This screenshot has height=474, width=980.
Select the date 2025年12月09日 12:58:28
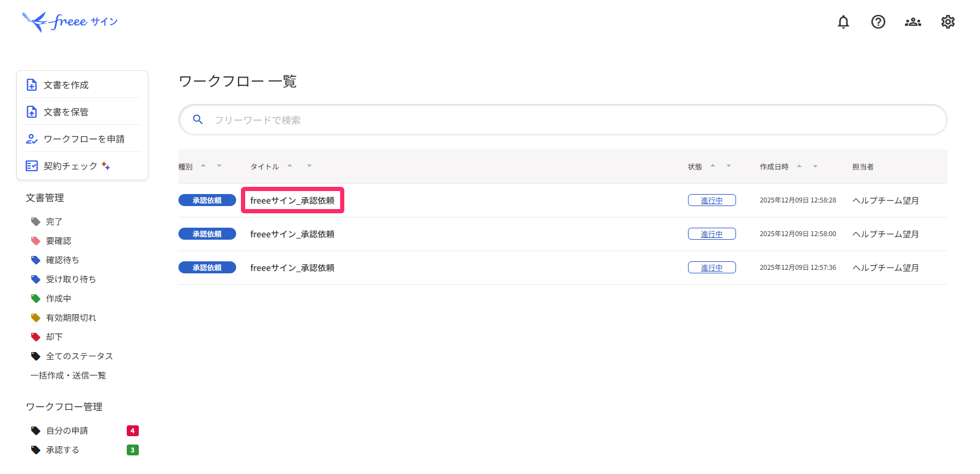[x=798, y=201]
